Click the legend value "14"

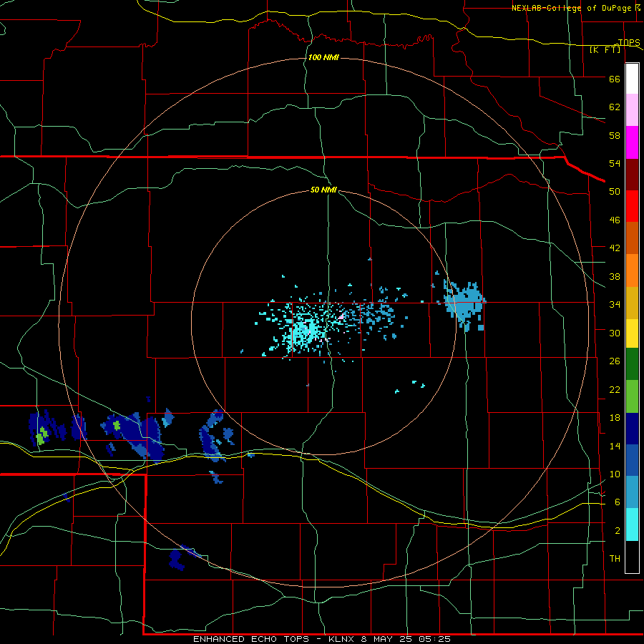pos(615,446)
